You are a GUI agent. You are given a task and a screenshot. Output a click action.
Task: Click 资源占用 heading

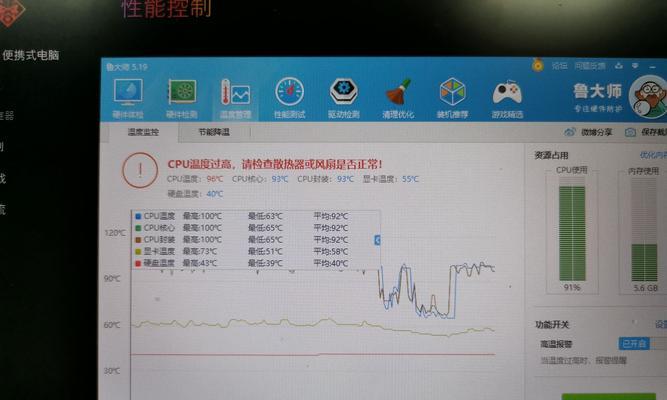(551, 155)
